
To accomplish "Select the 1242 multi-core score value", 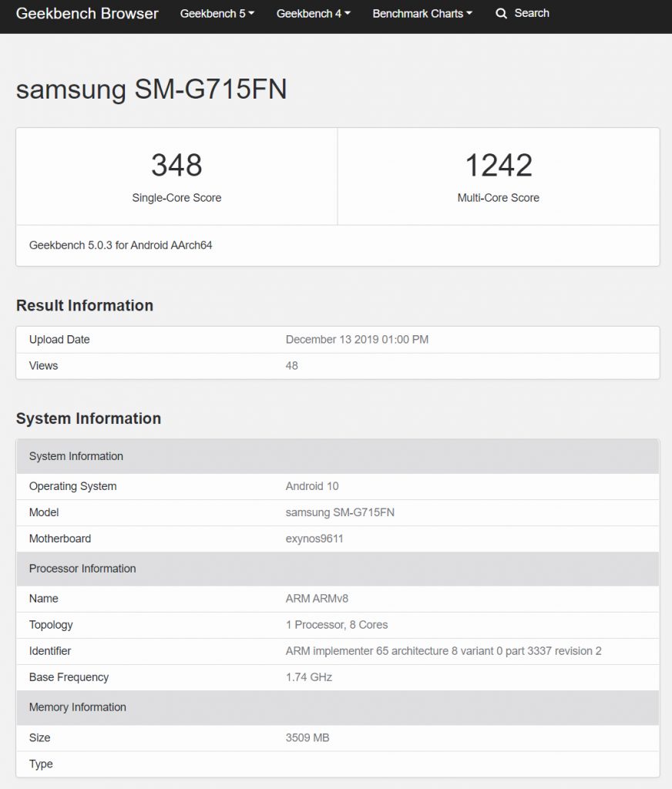I will tap(499, 165).
